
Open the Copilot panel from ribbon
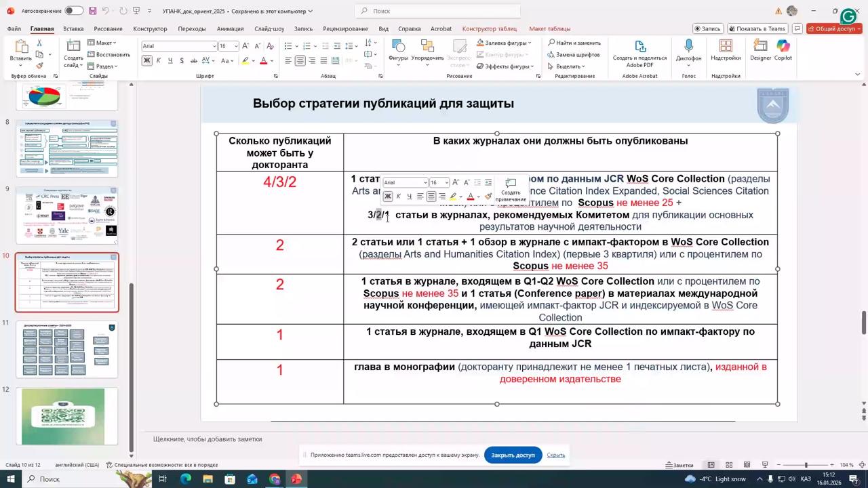(783, 49)
